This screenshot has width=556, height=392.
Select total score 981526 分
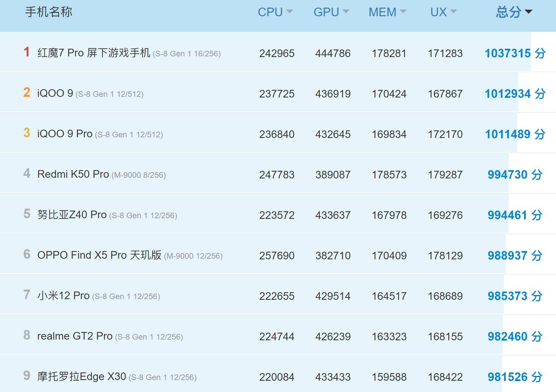(x=515, y=377)
